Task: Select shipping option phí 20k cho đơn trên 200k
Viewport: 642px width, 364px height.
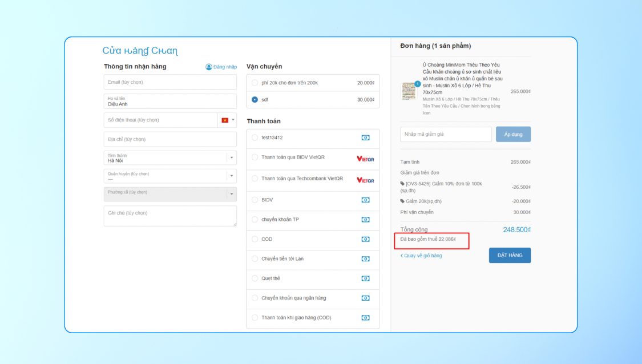Action: [255, 83]
